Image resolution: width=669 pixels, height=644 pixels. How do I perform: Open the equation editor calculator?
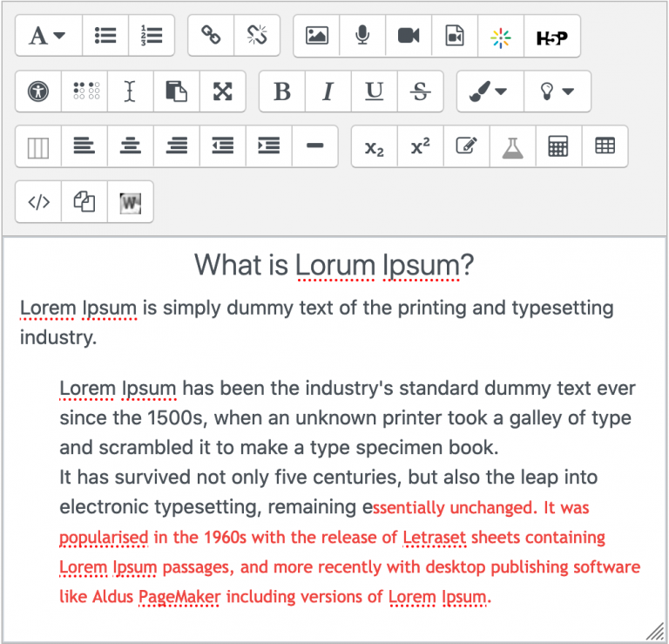tap(559, 146)
